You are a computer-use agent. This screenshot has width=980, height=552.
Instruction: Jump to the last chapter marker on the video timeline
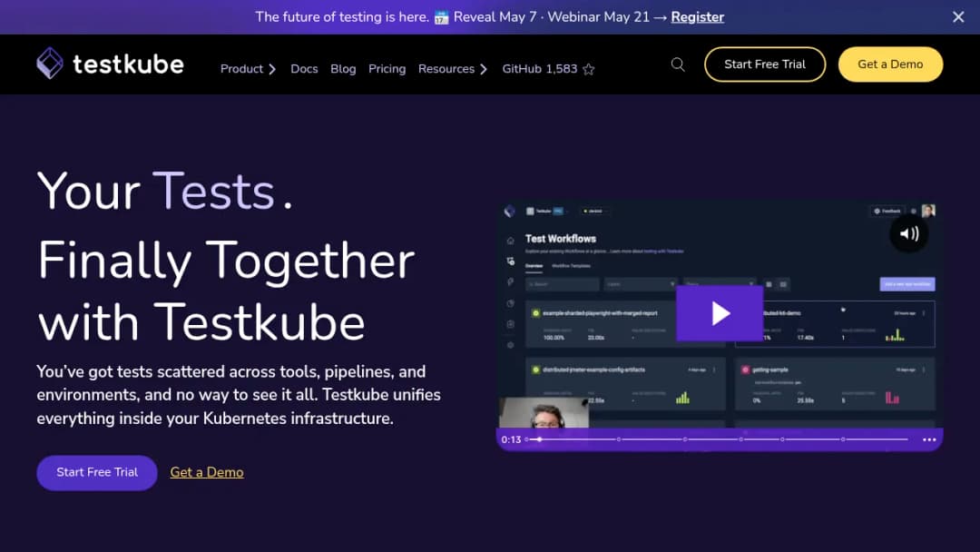pos(842,439)
